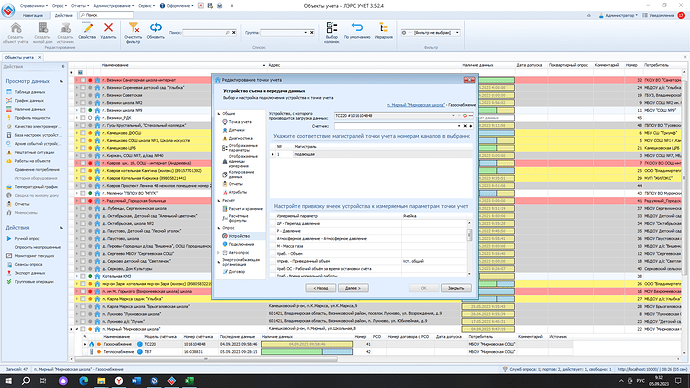This screenshot has width=690, height=388.
Task: Click Опросить неопрошенные in Действия panel
Action: point(38,247)
